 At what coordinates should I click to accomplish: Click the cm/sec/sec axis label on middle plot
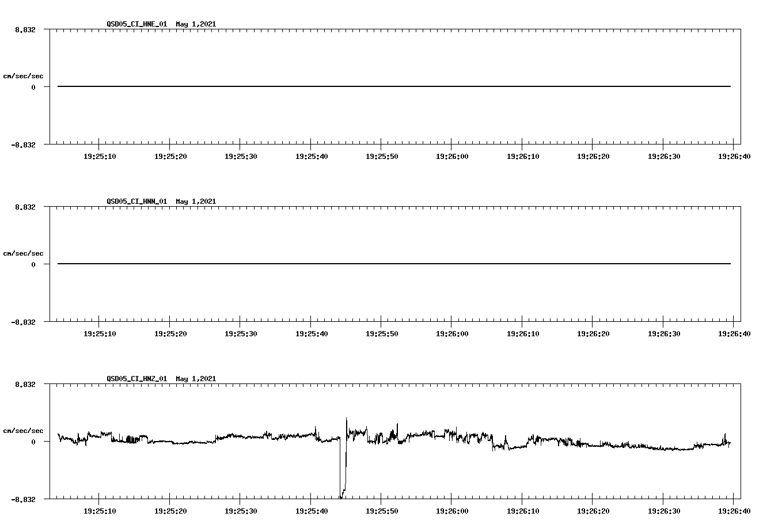click(23, 253)
